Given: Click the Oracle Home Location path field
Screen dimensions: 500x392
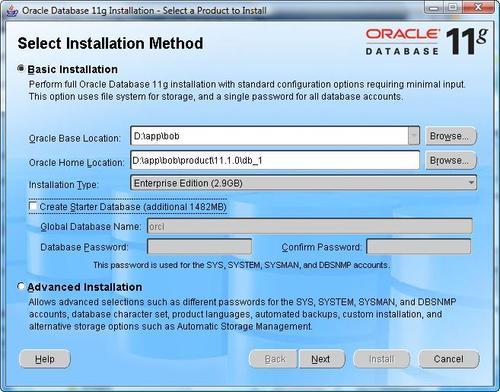Looking at the screenshot, I should tap(275, 160).
